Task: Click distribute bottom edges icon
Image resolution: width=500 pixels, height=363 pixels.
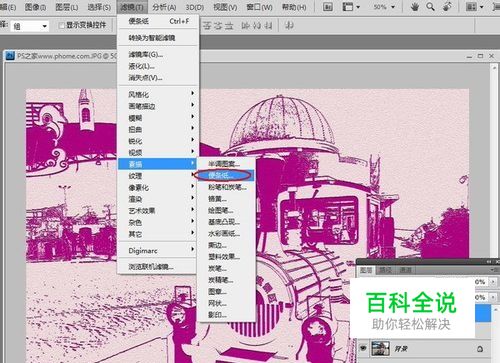Action: [229, 26]
